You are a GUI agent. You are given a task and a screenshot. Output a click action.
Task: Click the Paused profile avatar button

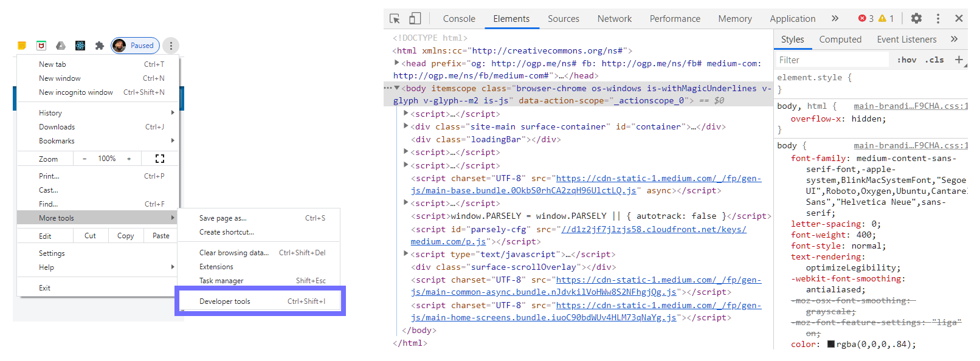136,46
